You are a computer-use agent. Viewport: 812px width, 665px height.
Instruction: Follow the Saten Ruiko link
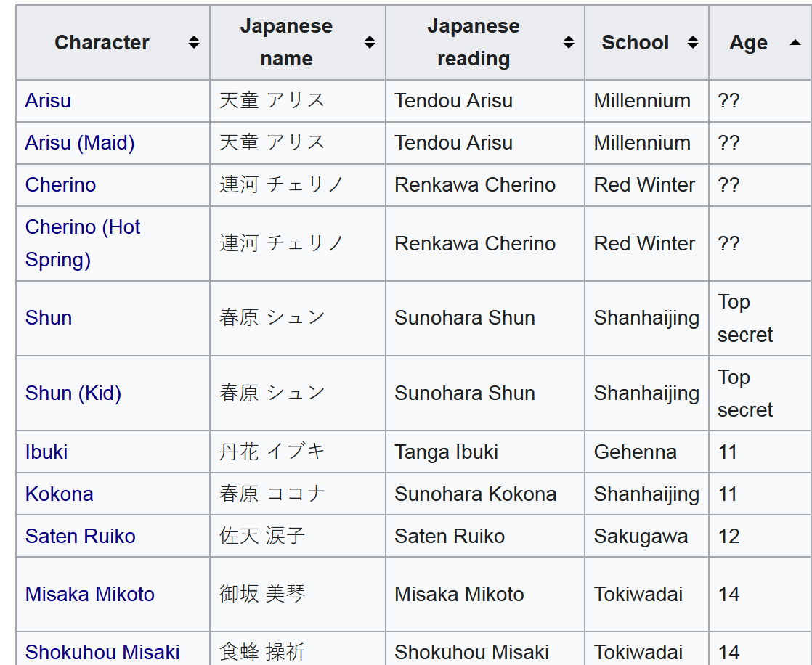pos(81,537)
